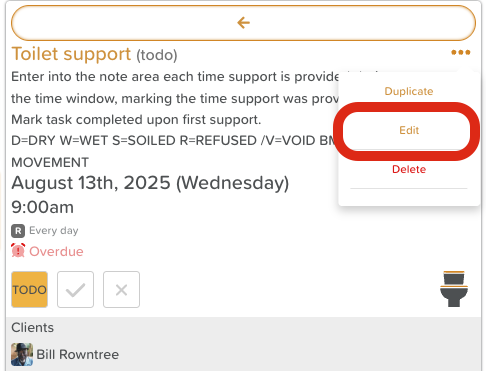Choose Edit in the popup menu
The height and width of the screenshot is (371, 486).
pos(409,130)
